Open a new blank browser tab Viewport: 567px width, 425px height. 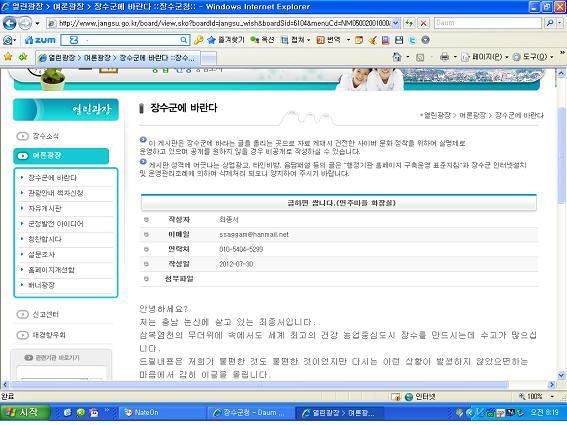coord(209,58)
